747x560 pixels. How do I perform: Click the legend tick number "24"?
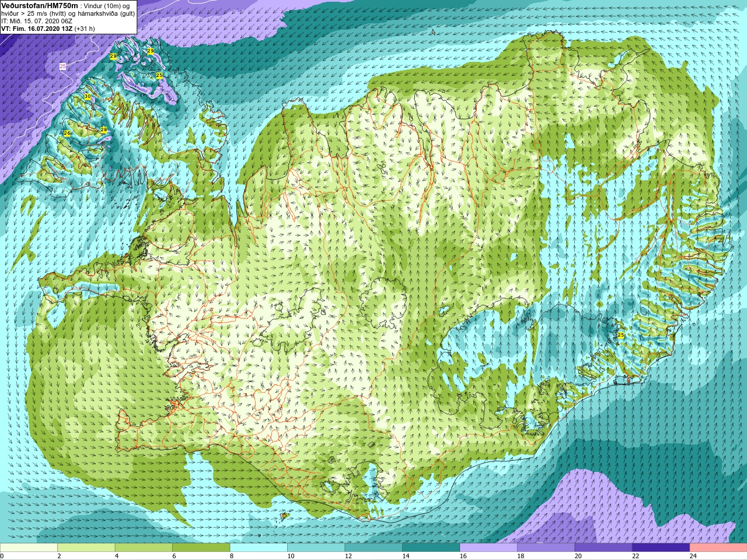693,556
